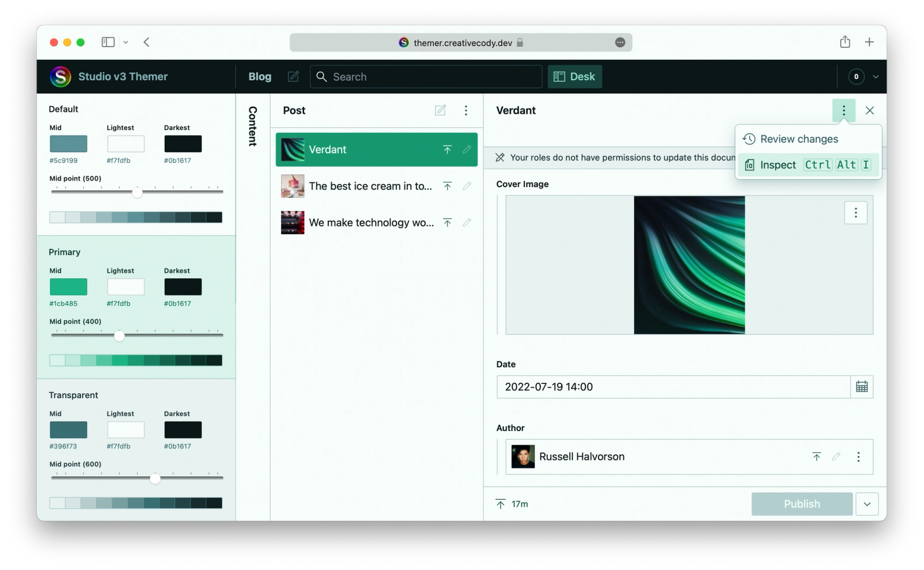Open the Cover Image options menu
Viewport: 924px width, 570px height.
pyautogui.click(x=855, y=213)
